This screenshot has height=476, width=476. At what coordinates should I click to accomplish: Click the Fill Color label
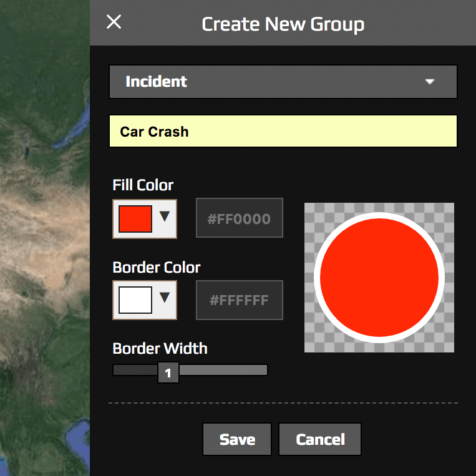[143, 185]
